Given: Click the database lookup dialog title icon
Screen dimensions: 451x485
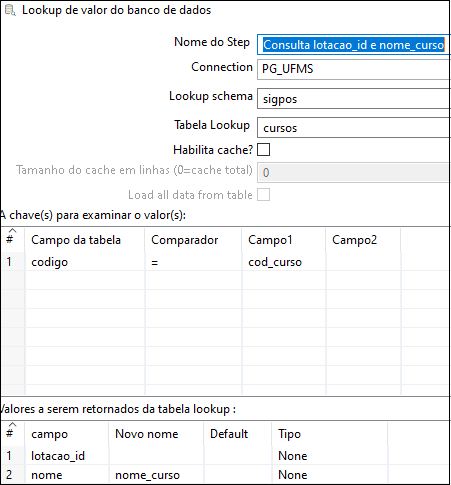Looking at the screenshot, I should [10, 10].
